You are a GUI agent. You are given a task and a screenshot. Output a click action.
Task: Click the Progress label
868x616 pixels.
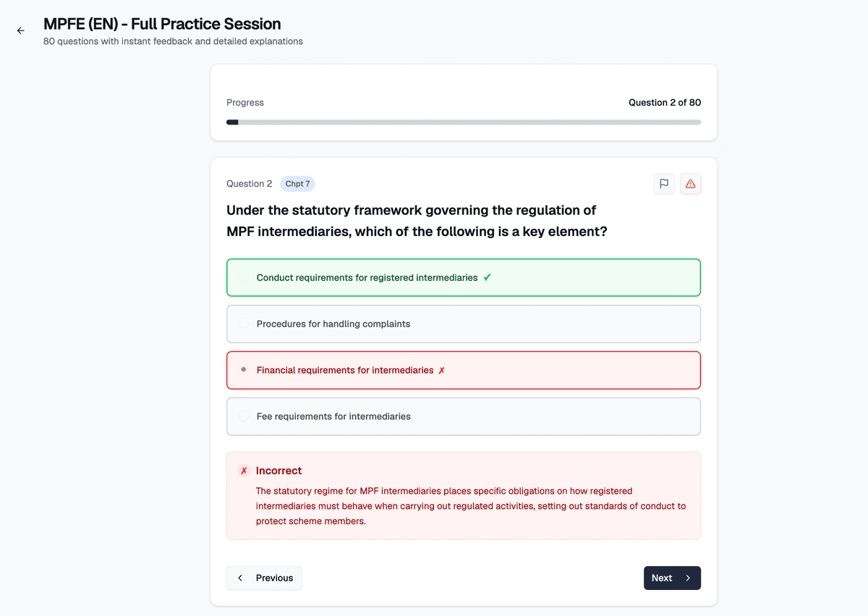(x=245, y=103)
